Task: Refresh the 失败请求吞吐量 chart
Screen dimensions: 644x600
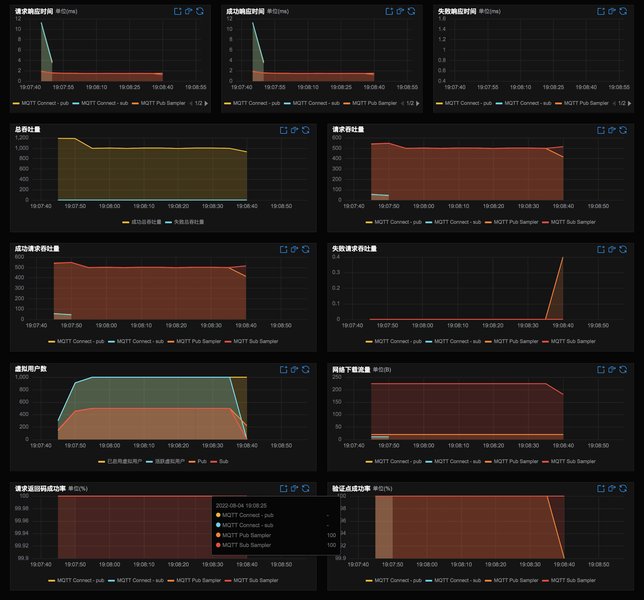Action: click(623, 249)
